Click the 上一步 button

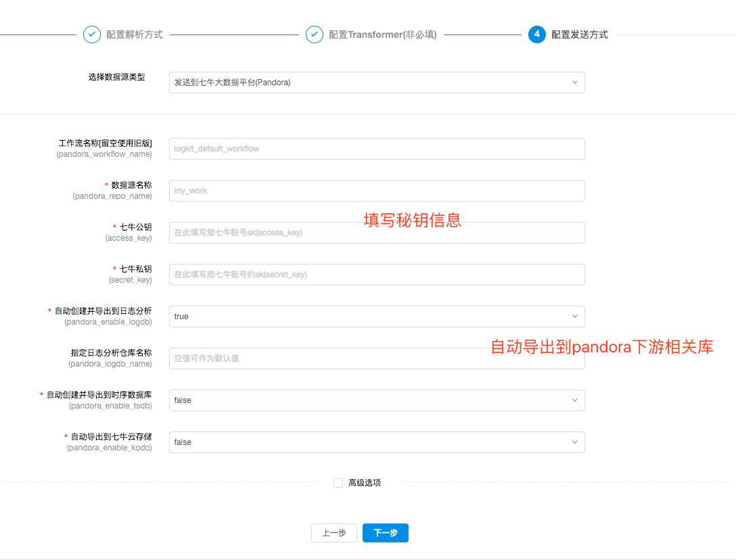pos(333,533)
